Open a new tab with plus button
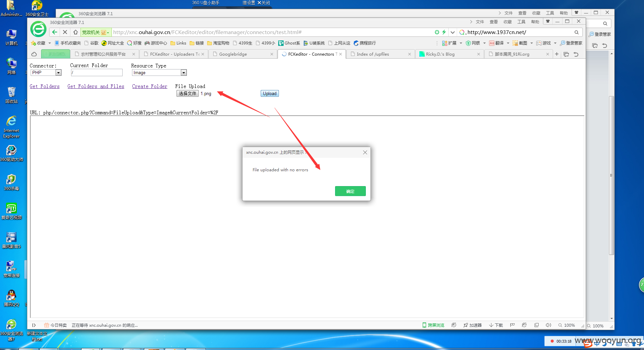This screenshot has height=350, width=644. coord(557,54)
